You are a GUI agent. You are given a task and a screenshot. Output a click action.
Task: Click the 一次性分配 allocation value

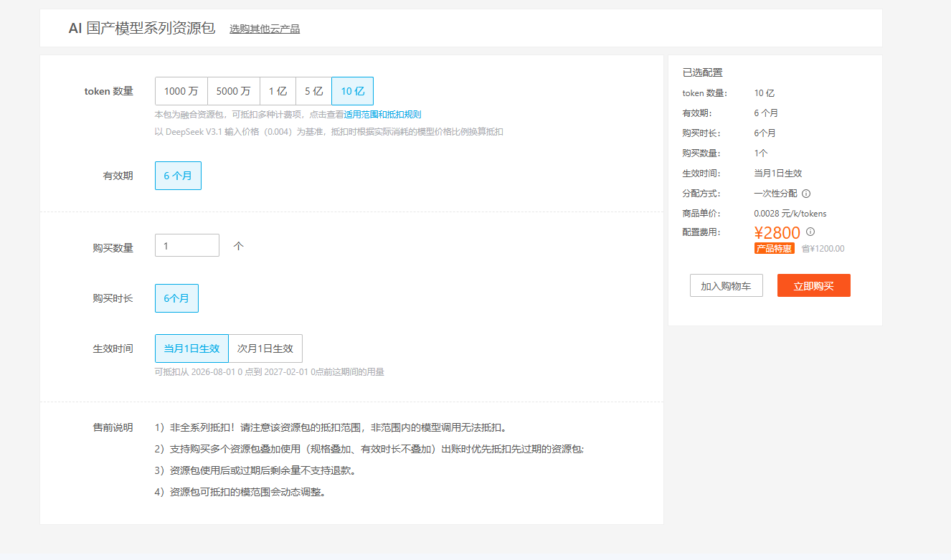775,194
